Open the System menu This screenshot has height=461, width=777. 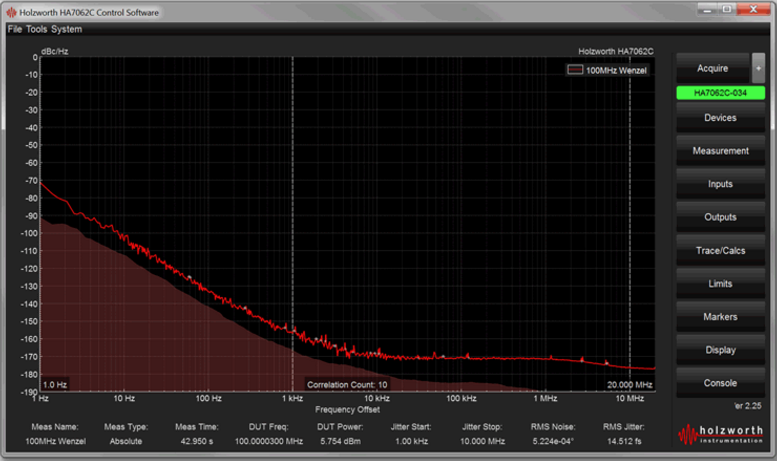point(66,29)
